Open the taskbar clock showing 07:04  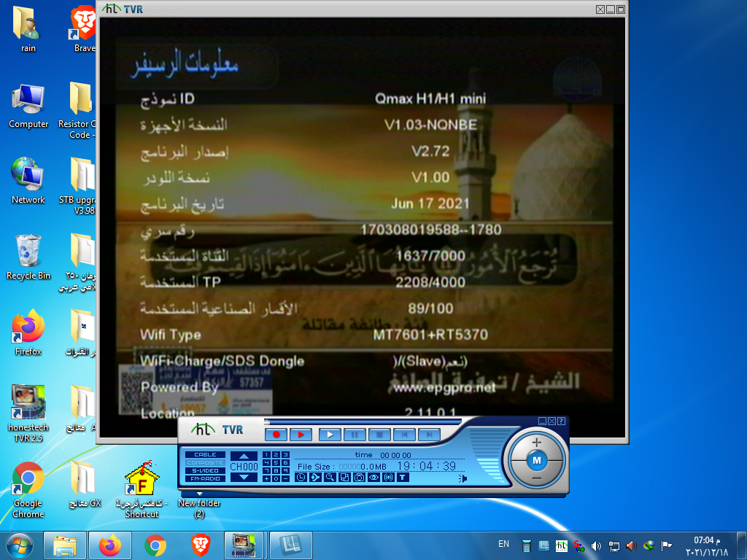pyautogui.click(x=707, y=546)
